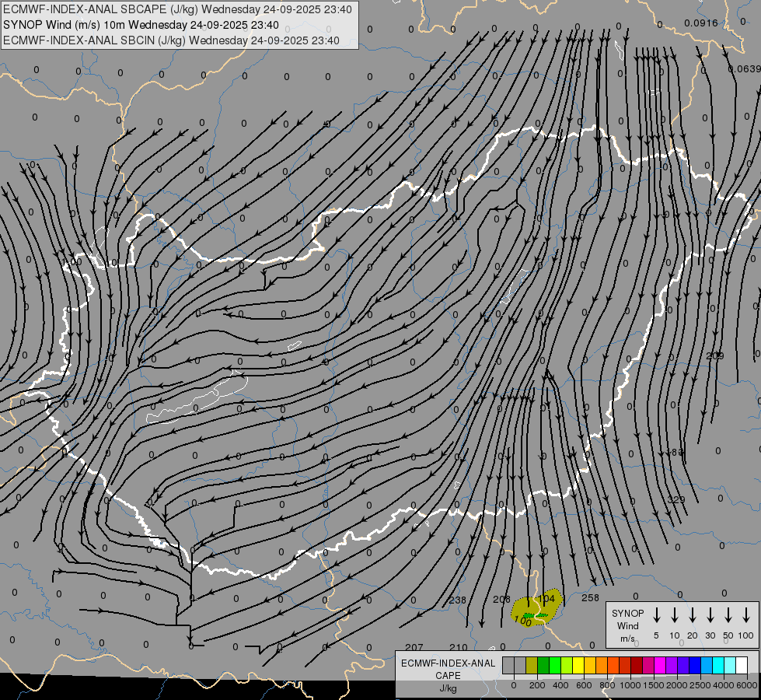Pick the pale cyan swatch after 4000
This screenshot has height=700, width=761.
tap(731, 665)
